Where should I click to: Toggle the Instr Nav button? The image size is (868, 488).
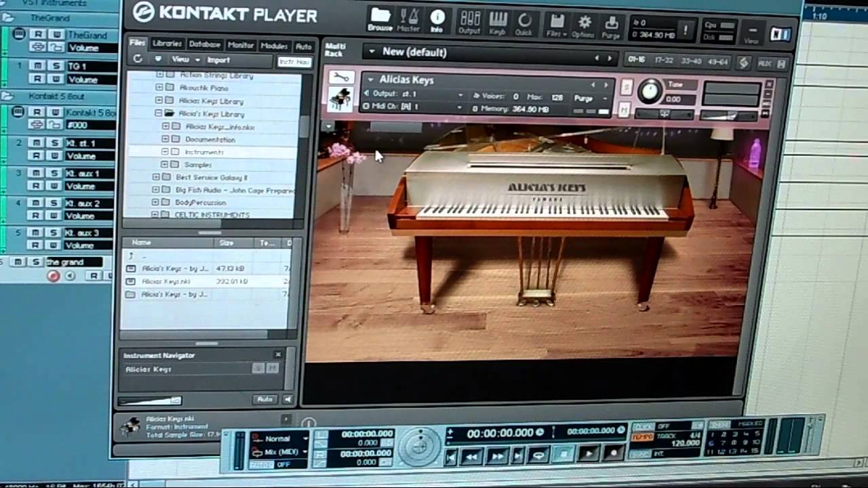click(294, 62)
